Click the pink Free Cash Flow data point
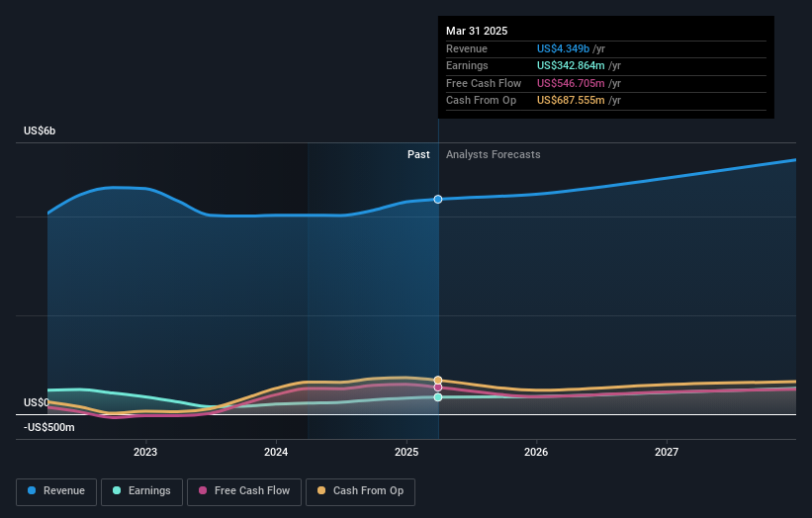Image resolution: width=812 pixels, height=518 pixels. click(x=438, y=388)
